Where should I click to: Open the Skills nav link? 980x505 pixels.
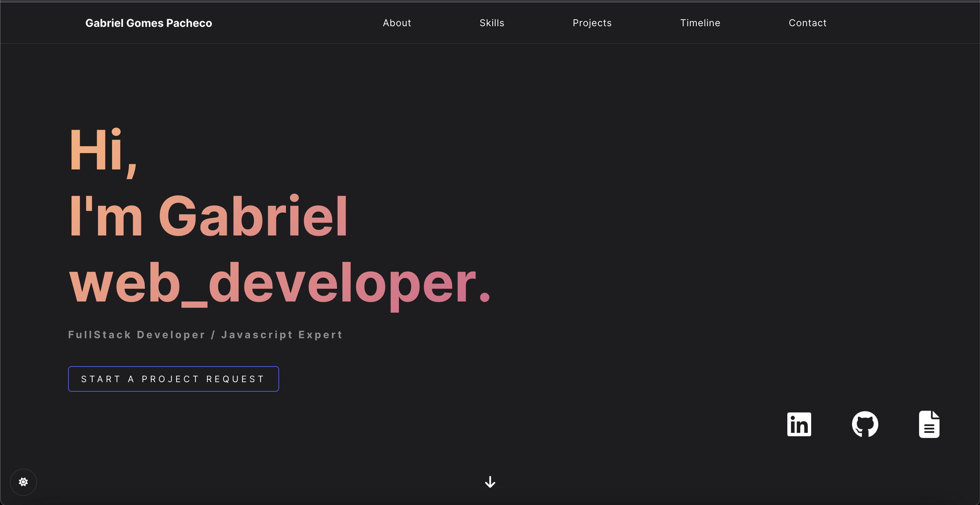tap(492, 23)
